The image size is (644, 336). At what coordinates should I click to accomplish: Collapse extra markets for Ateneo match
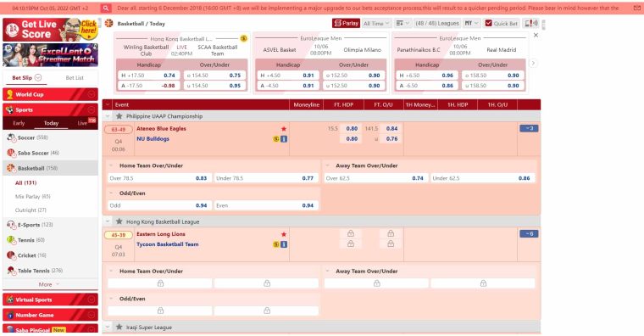pyautogui.click(x=529, y=128)
